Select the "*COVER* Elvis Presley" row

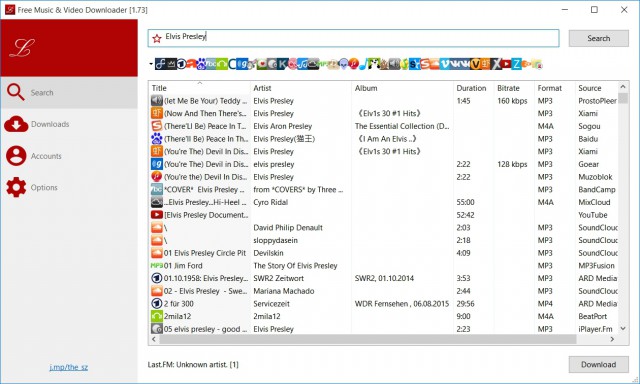(x=384, y=189)
